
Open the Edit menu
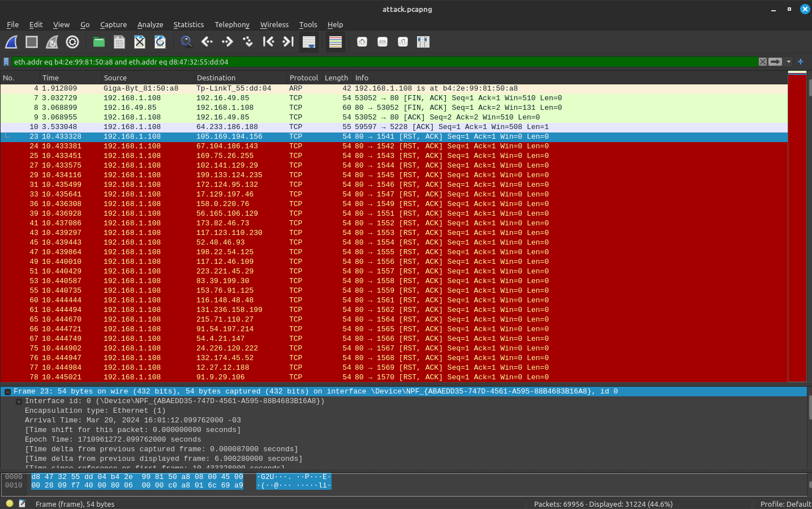tap(36, 24)
